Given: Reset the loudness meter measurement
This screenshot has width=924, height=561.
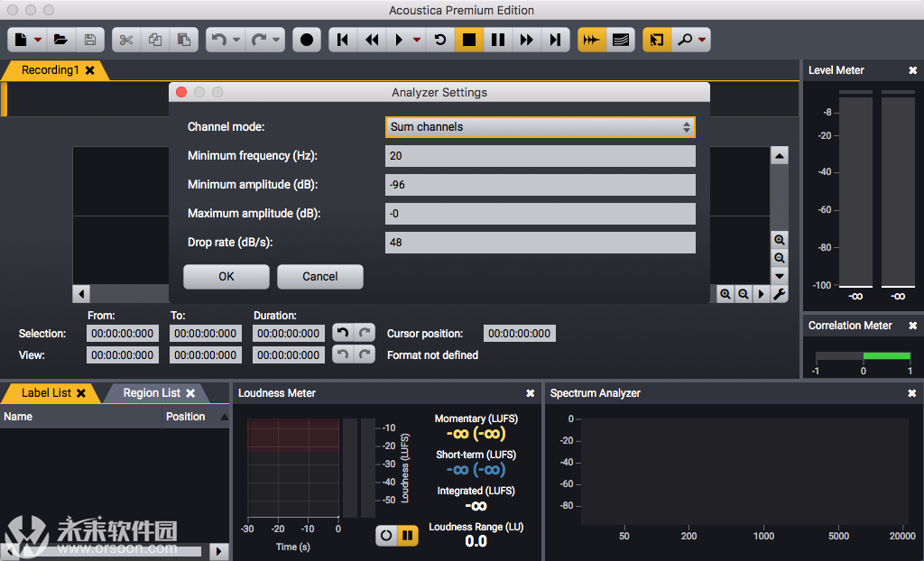Looking at the screenshot, I should (x=386, y=535).
